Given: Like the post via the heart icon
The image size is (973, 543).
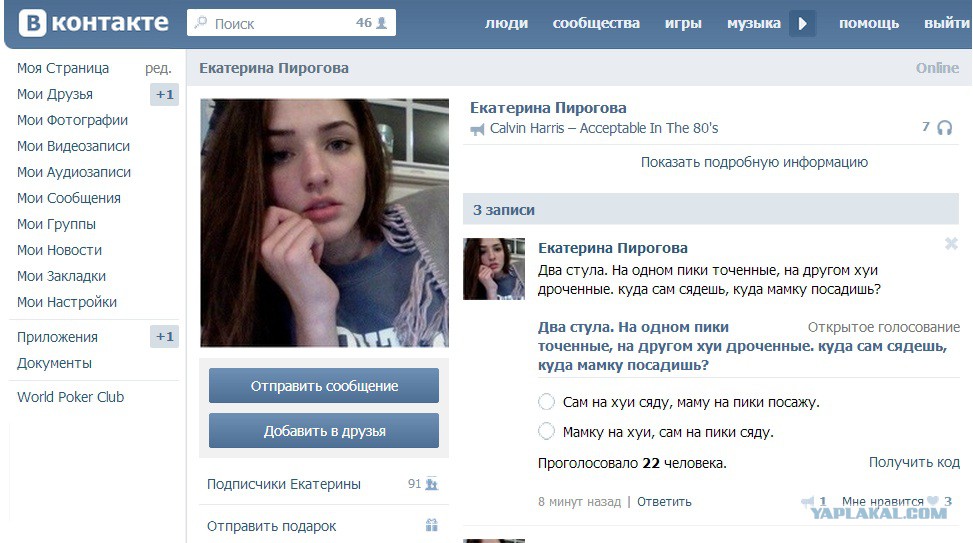Looking at the screenshot, I should coord(932,501).
